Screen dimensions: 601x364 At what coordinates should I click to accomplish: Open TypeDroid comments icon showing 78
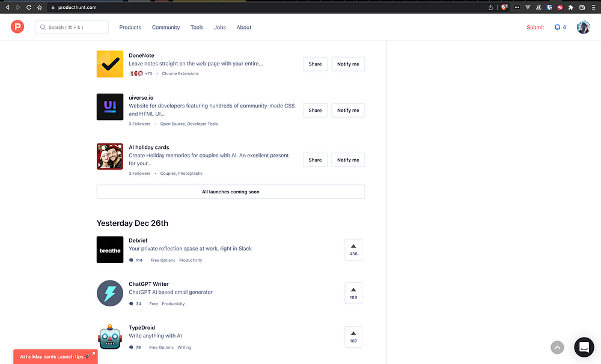pos(131,348)
